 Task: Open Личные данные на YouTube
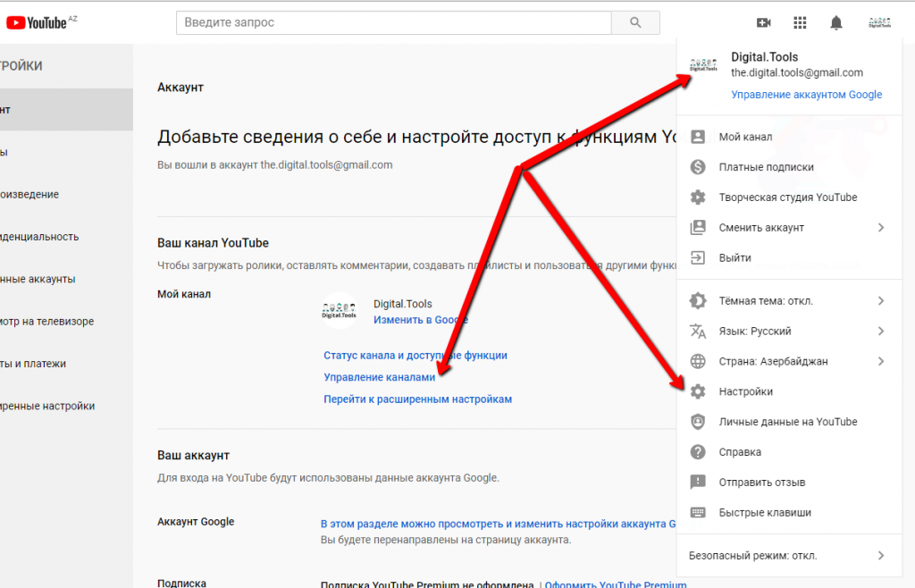click(x=790, y=422)
